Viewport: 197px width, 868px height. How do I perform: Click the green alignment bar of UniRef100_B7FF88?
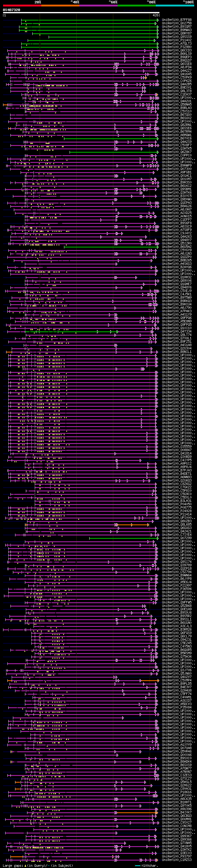[89, 20]
